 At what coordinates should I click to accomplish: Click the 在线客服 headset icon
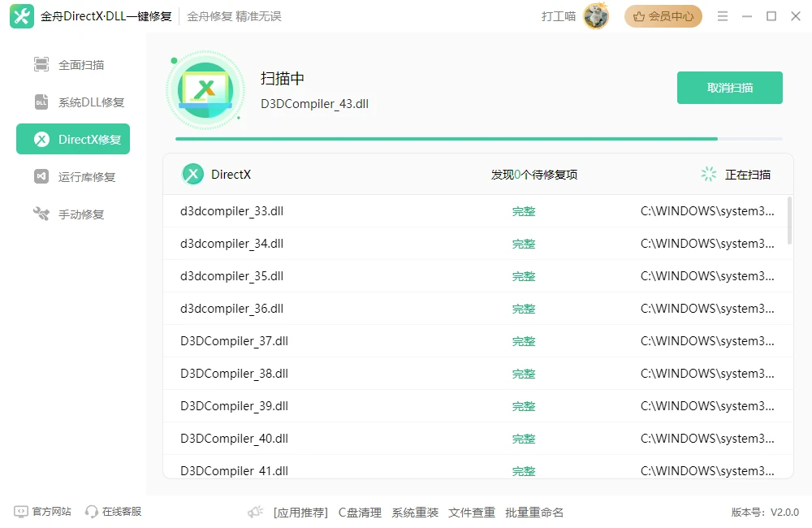[x=92, y=512]
